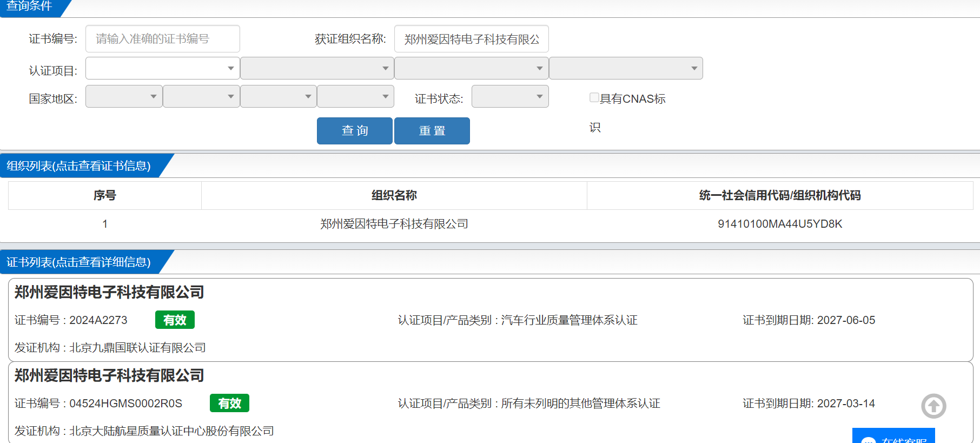Screen dimensions: 980x443
Task: Click 汽车行业质量管理体系认证 certification item
Action: pos(569,320)
